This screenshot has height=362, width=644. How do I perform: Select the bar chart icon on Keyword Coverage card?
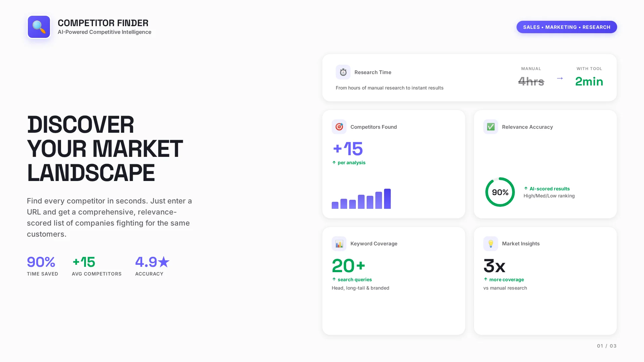[x=339, y=244]
